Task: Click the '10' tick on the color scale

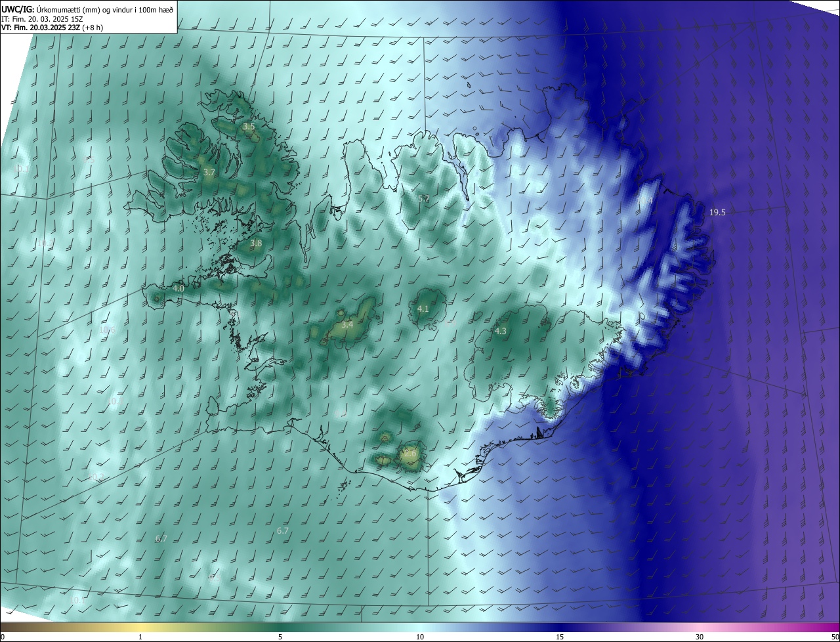Action: 420,637
